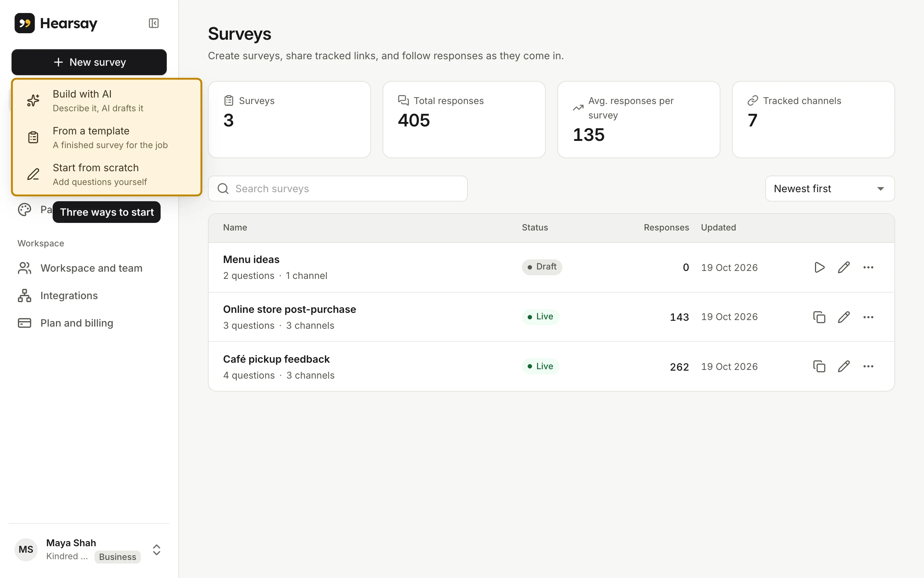Click the Start from scratch pen icon
The height and width of the screenshot is (578, 924).
pyautogui.click(x=33, y=174)
